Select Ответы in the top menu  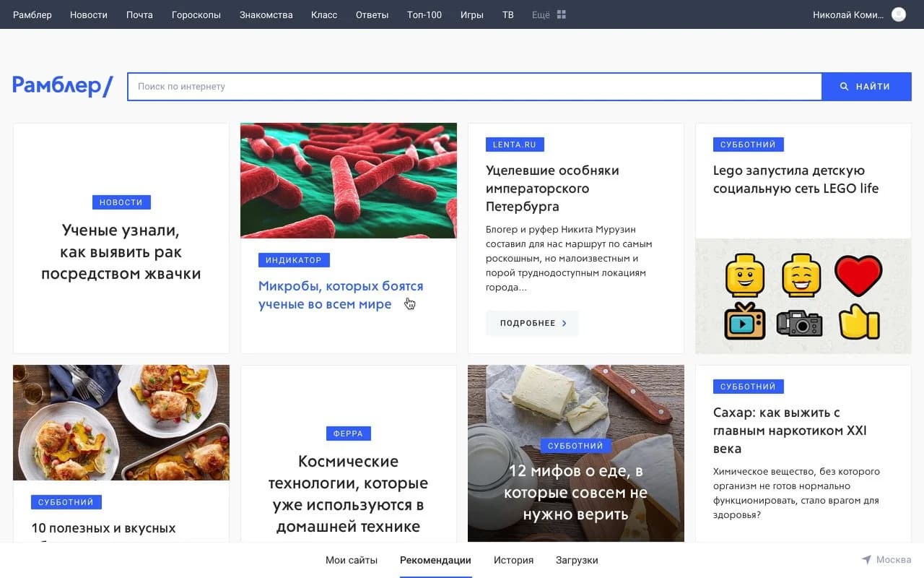(x=372, y=14)
